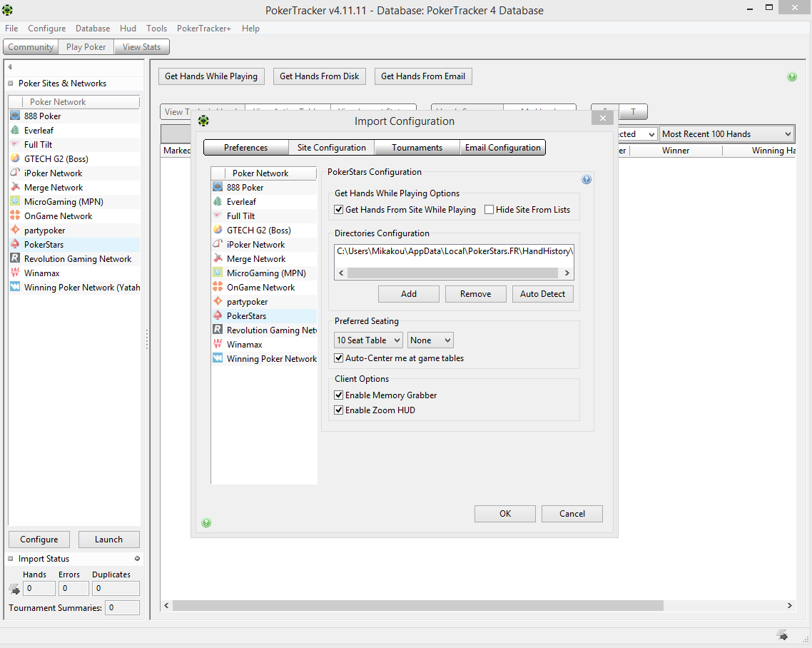Click the green help icon at the dialog bottom-left
The height and width of the screenshot is (648, 812).
tap(206, 522)
